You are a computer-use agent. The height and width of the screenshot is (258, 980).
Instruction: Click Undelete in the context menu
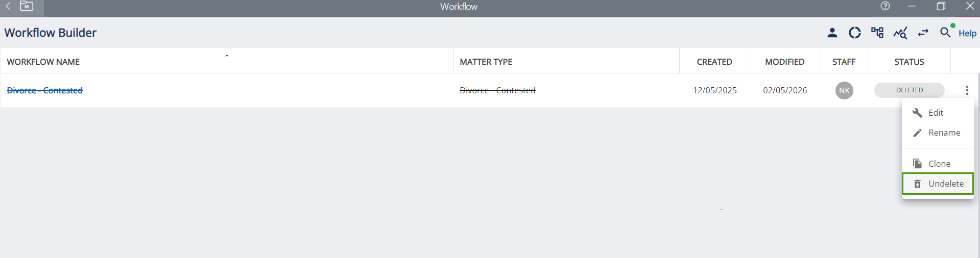945,184
